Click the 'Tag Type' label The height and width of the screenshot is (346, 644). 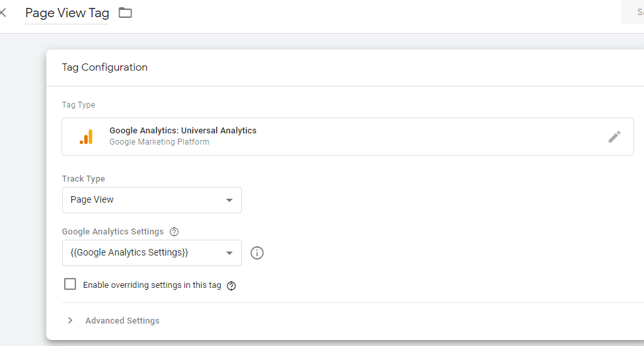79,105
